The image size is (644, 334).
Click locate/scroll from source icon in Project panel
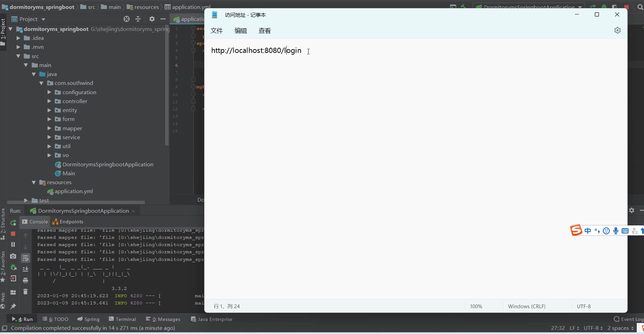tap(127, 19)
